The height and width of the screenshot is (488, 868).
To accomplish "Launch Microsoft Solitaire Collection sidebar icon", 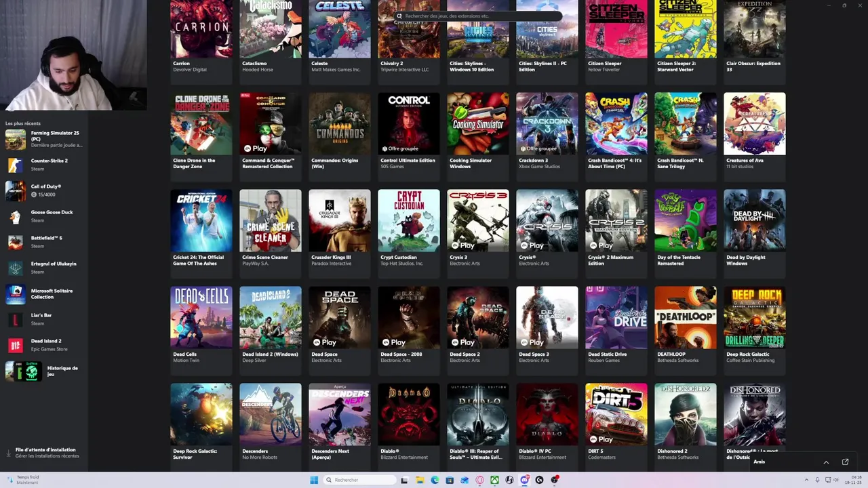I will coord(16,294).
